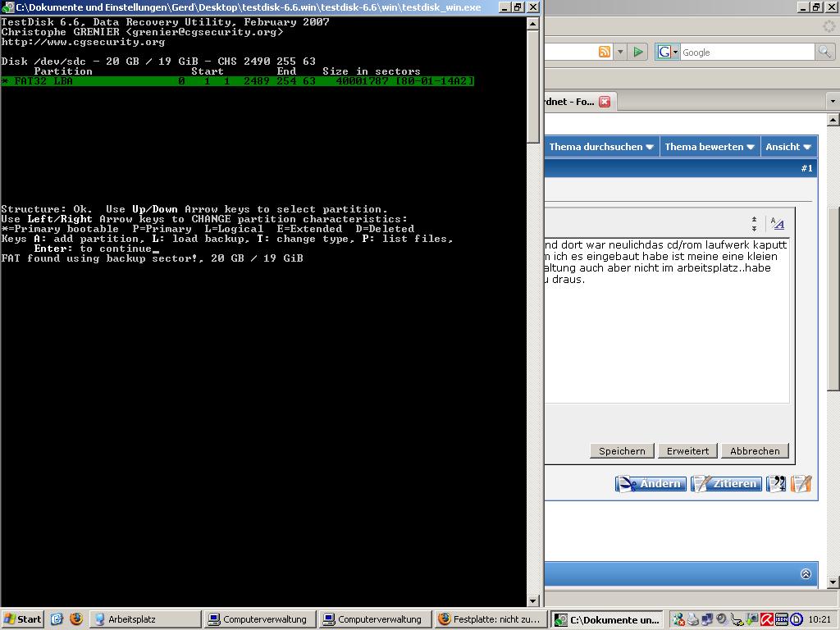840x630 pixels.
Task: Open the Google search engine selector
Action: 668,52
